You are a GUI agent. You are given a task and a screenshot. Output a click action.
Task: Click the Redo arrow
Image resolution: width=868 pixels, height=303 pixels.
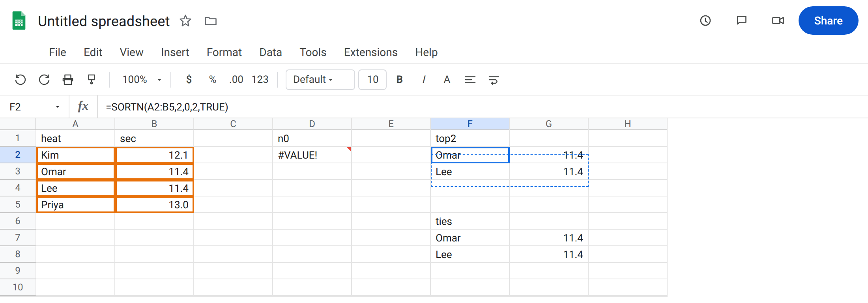44,80
